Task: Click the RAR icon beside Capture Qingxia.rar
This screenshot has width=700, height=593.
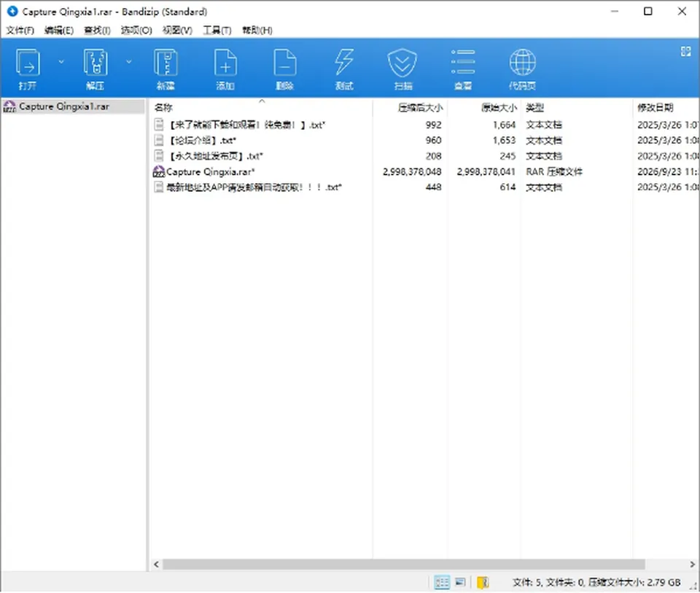Action: click(159, 171)
